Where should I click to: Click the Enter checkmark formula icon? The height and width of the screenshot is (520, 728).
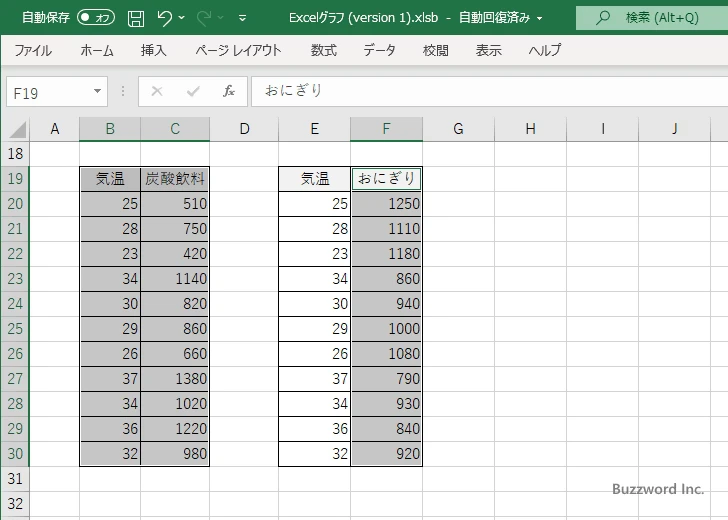click(x=193, y=91)
